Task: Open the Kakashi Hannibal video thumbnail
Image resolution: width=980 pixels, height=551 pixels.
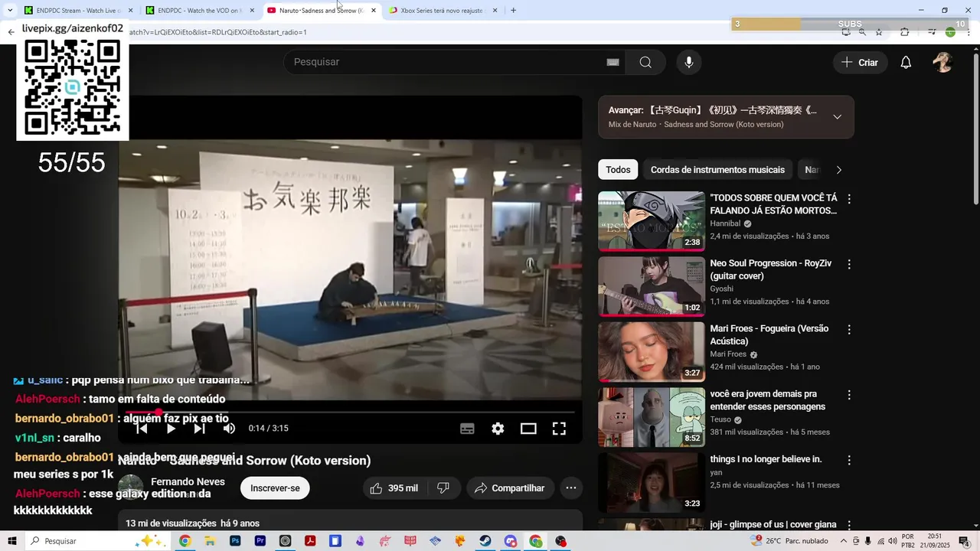Action: click(x=652, y=221)
